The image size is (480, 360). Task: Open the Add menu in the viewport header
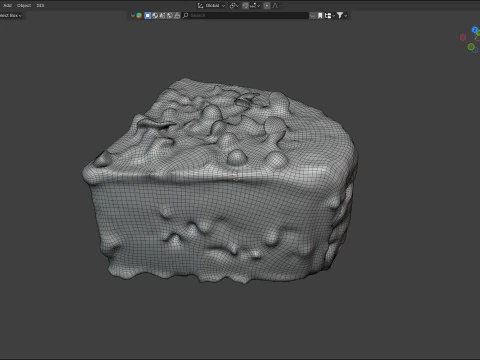[x=7, y=5]
